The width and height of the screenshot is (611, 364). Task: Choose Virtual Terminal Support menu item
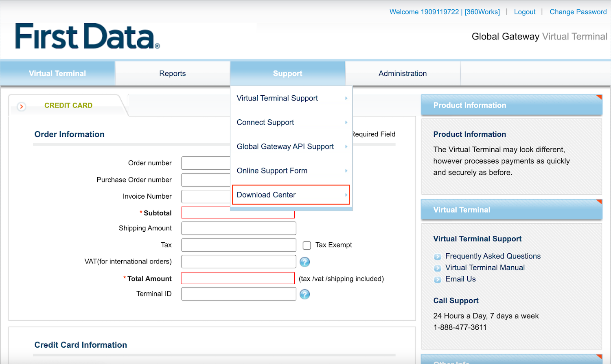click(291, 98)
